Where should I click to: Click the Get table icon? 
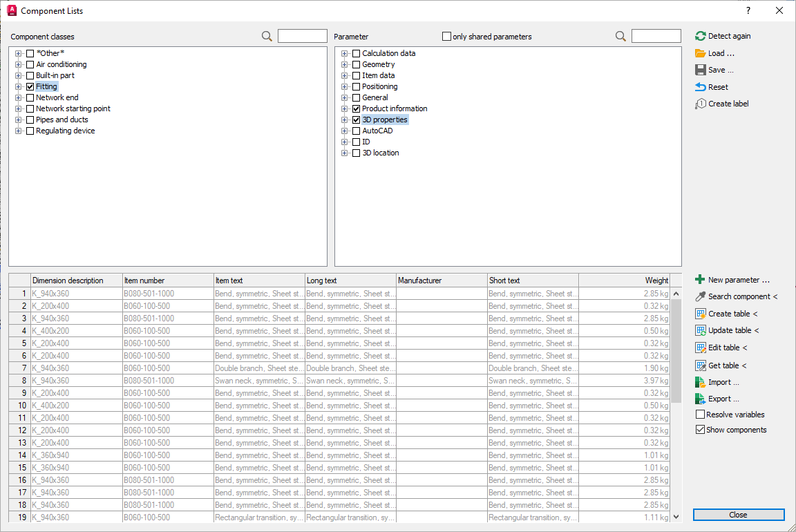[701, 365]
